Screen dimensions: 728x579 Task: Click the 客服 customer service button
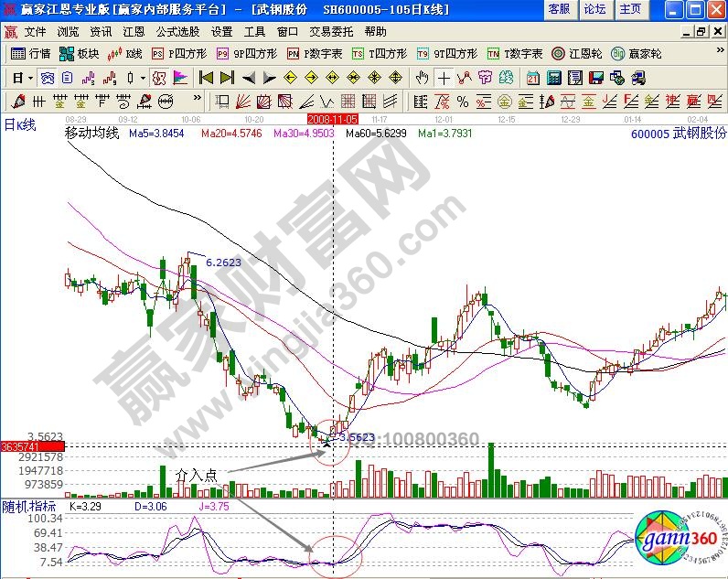tap(559, 9)
